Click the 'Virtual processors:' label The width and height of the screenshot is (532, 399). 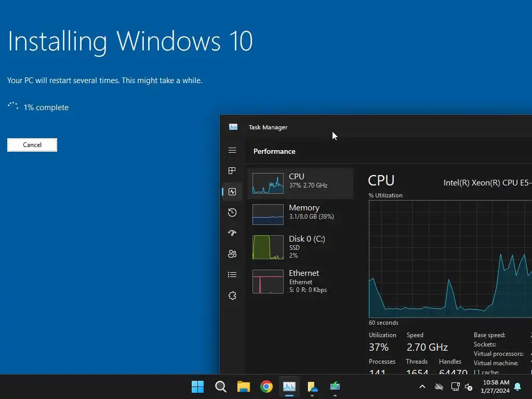pos(498,353)
